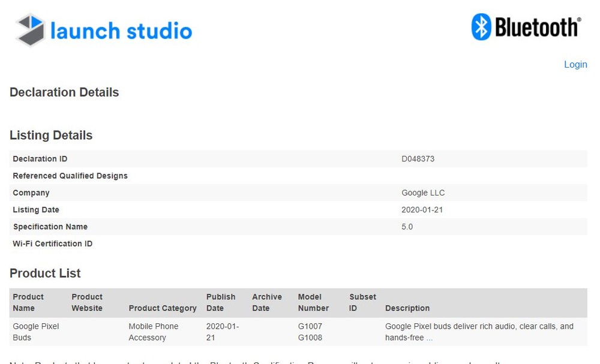Select the Google Pixel buds description text
The width and height of the screenshot is (600, 364).
pyautogui.click(x=479, y=332)
